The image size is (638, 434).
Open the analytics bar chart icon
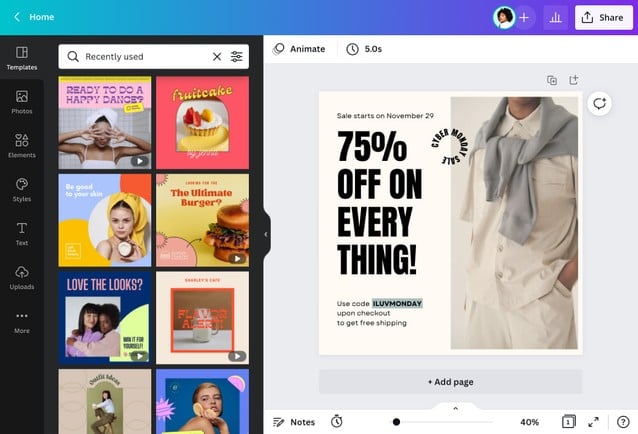558,17
